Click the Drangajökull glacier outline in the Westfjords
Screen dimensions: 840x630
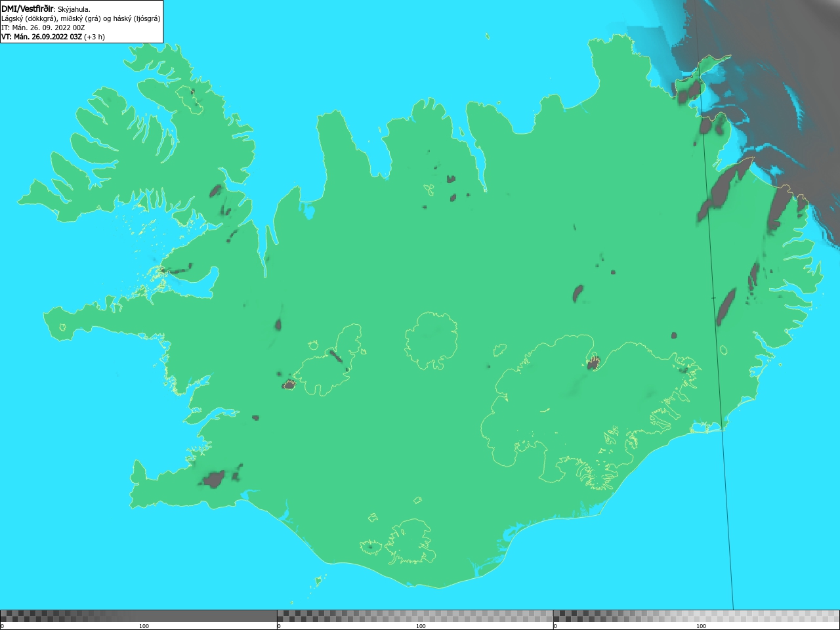190,98
